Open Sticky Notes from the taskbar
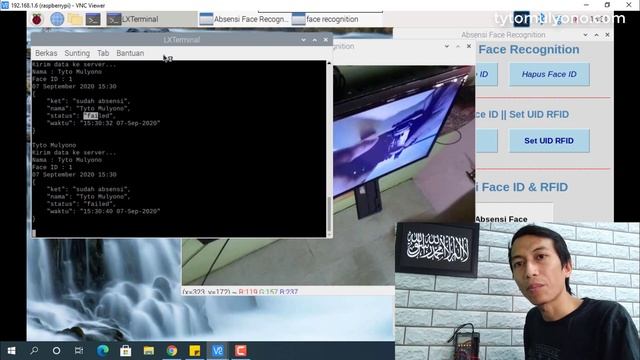This screenshot has height=360, width=640. 195,351
